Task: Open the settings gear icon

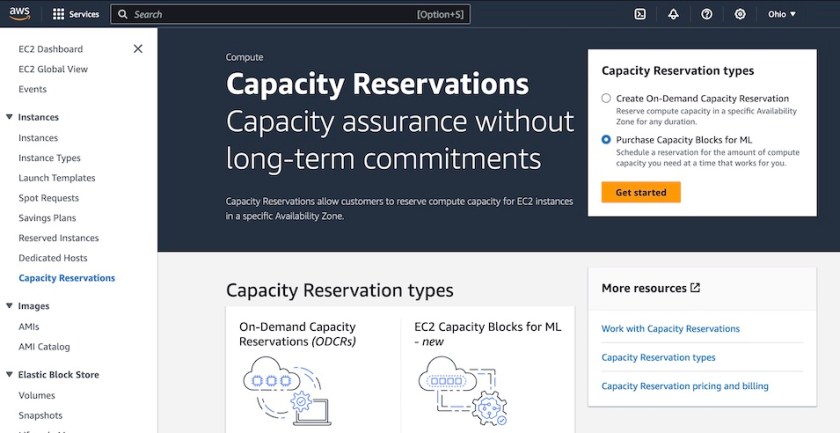Action: [740, 14]
